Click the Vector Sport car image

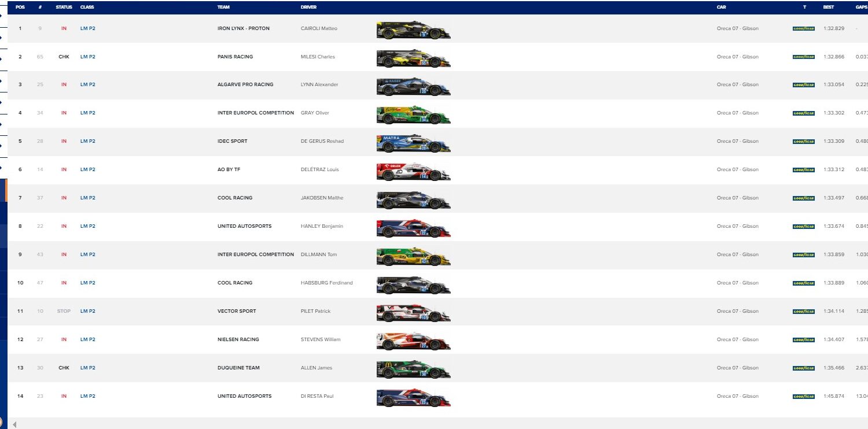click(x=413, y=313)
